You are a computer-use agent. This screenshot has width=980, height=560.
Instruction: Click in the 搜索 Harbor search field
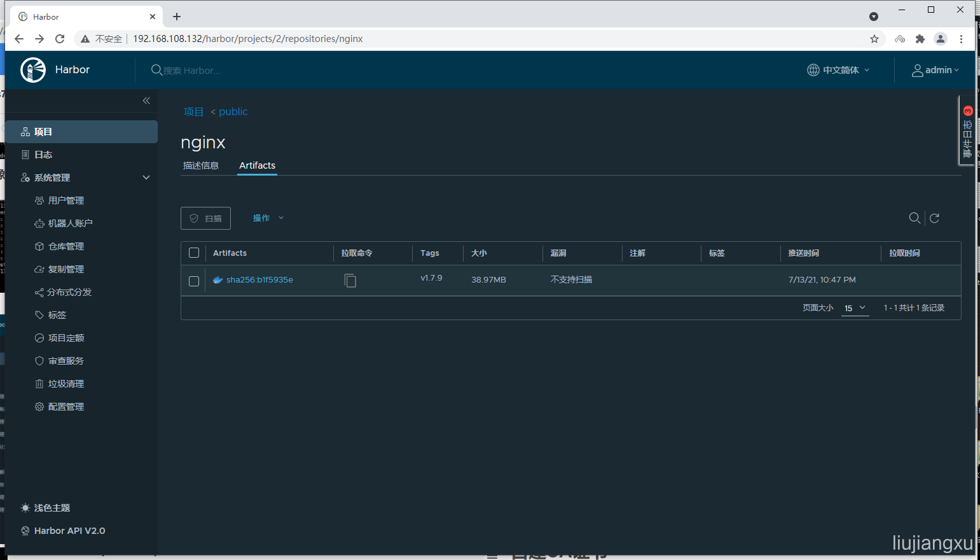(x=192, y=71)
